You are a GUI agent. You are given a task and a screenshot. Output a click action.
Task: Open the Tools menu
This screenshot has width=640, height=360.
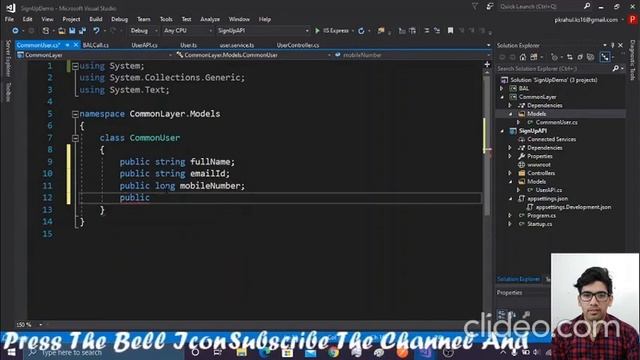166,19
